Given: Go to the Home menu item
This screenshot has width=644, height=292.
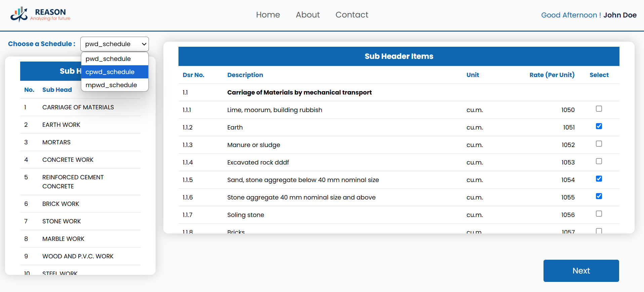Looking at the screenshot, I should tap(268, 15).
